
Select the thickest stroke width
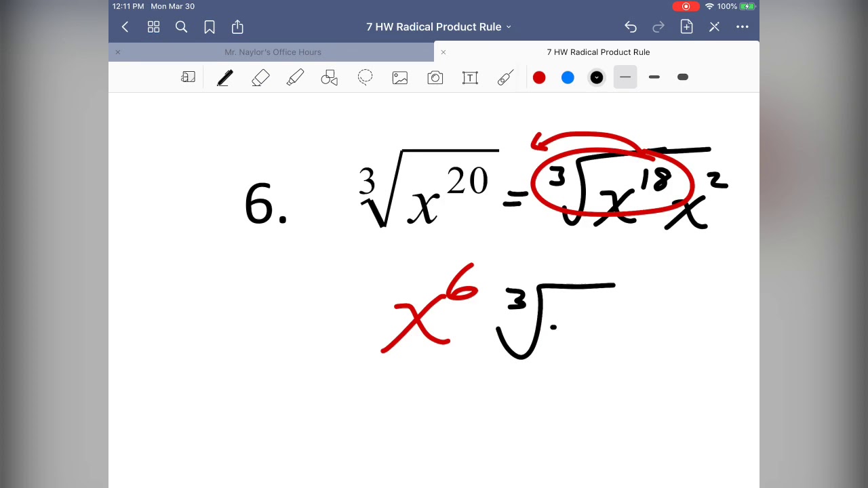683,77
